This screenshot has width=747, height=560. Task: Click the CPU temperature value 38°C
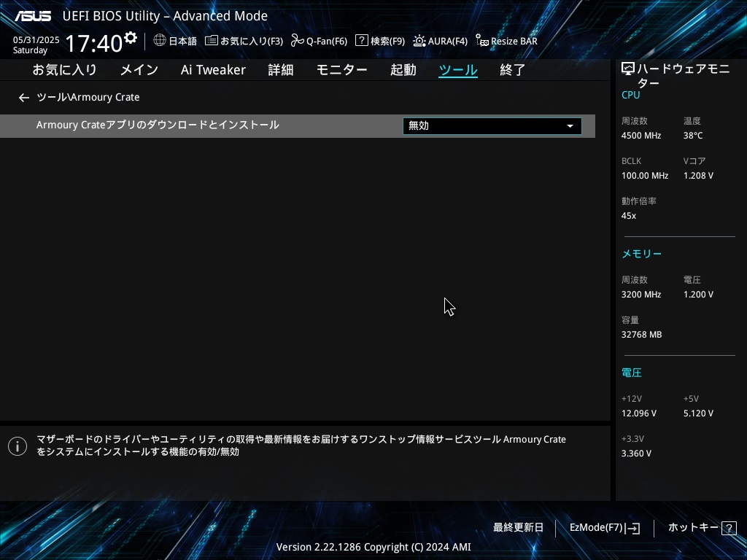tap(693, 136)
